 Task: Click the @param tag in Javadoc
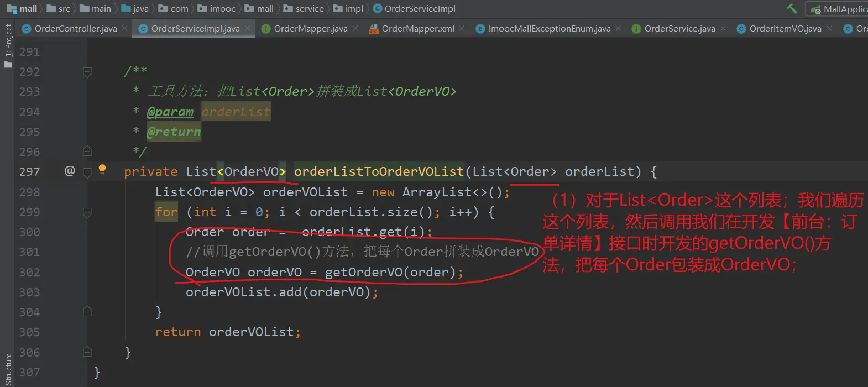(x=170, y=112)
